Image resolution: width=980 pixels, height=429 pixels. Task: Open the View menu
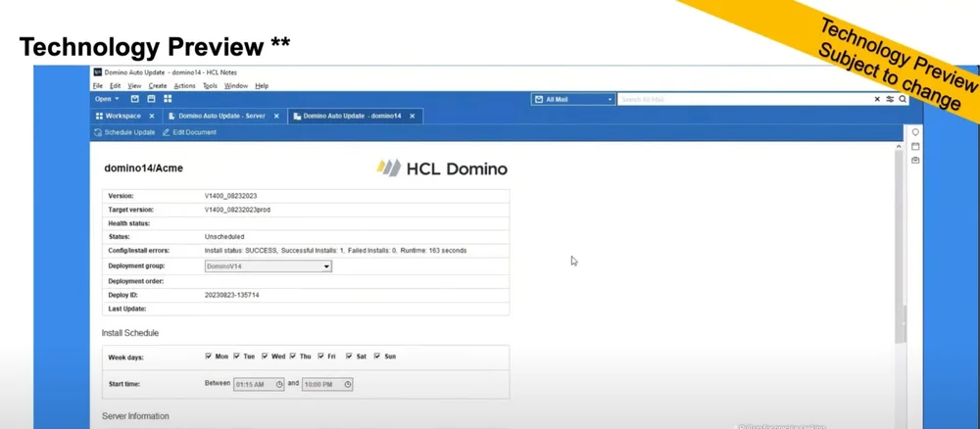point(134,85)
